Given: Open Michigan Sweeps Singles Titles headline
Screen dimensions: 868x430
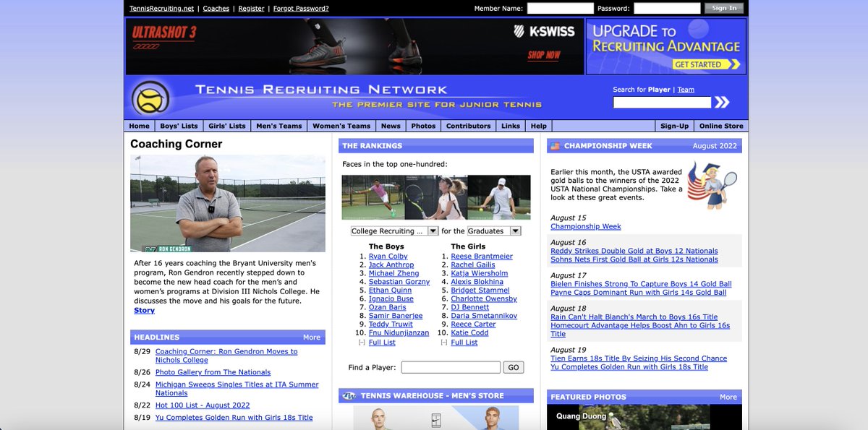Looking at the screenshot, I should click(237, 389).
